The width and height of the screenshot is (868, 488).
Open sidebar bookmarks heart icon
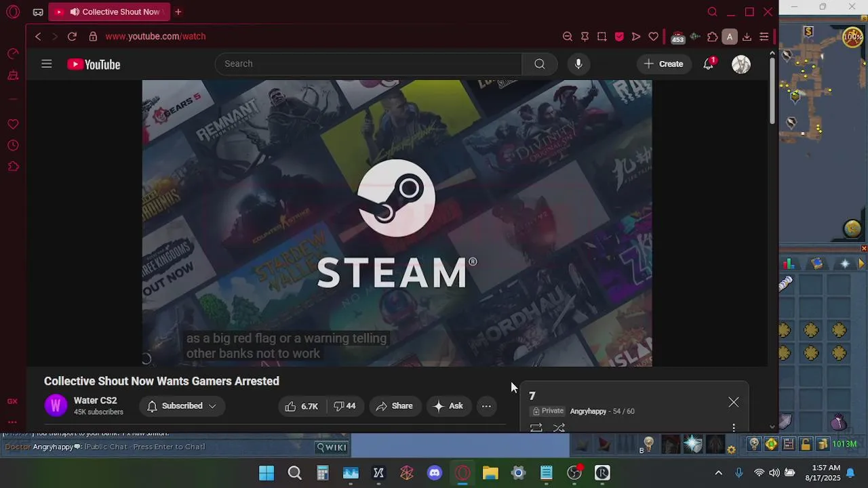(13, 124)
